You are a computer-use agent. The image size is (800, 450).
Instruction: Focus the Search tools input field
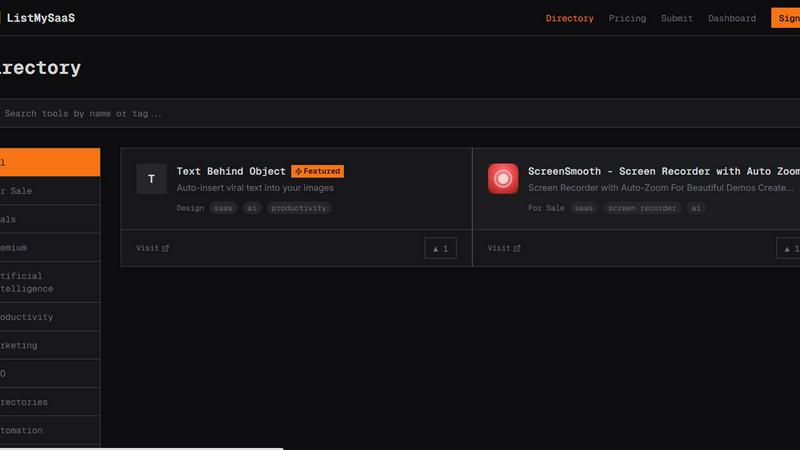(400, 113)
